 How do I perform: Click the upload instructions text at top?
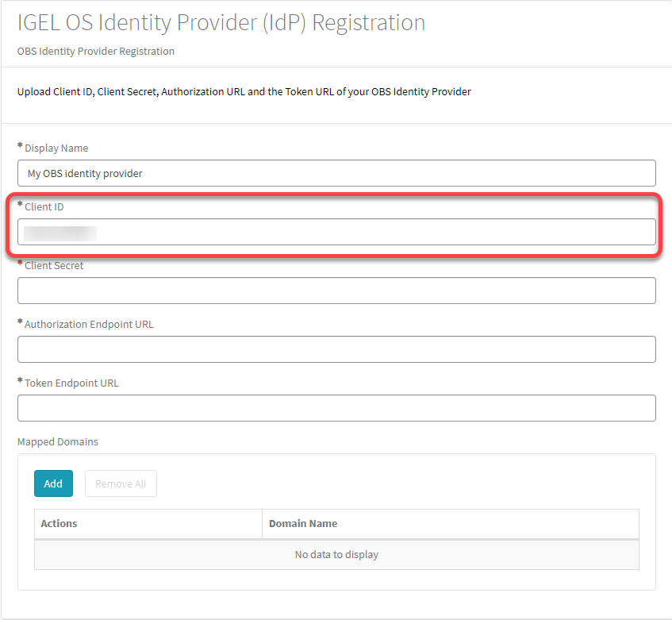[x=243, y=91]
